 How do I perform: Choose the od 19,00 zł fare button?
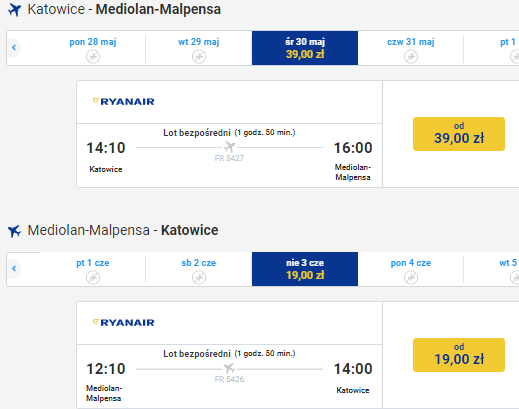click(459, 355)
